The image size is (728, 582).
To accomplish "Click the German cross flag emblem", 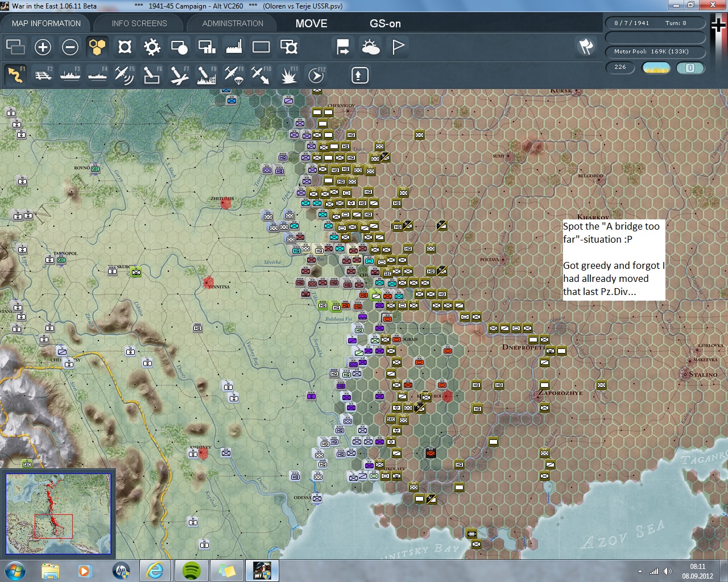I will pos(718,26).
